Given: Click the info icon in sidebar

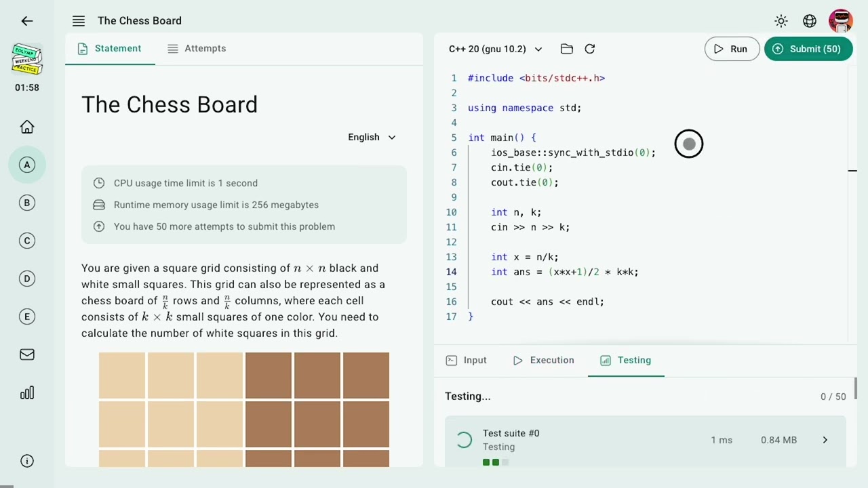Looking at the screenshot, I should coord(27,461).
